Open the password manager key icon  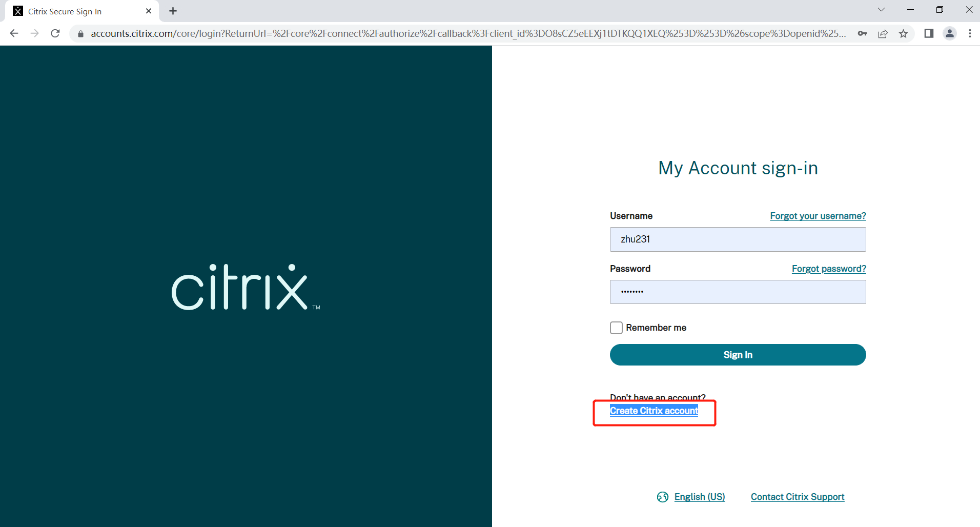coord(863,33)
